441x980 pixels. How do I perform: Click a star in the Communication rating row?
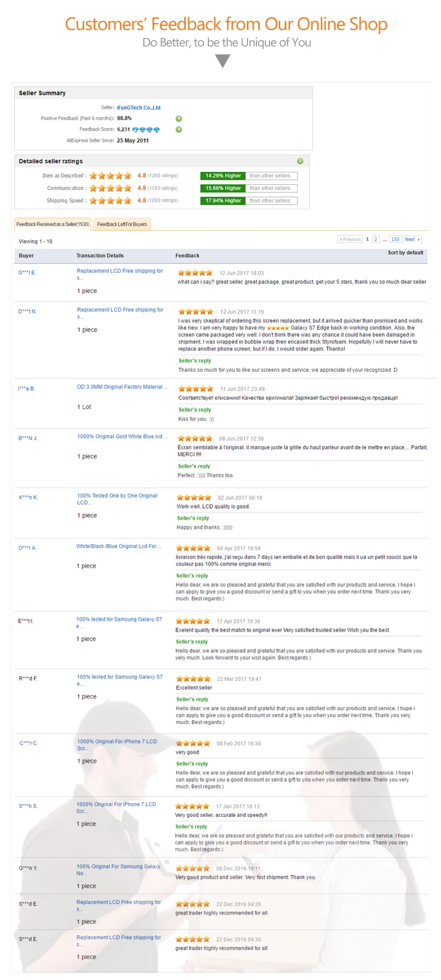coord(110,188)
